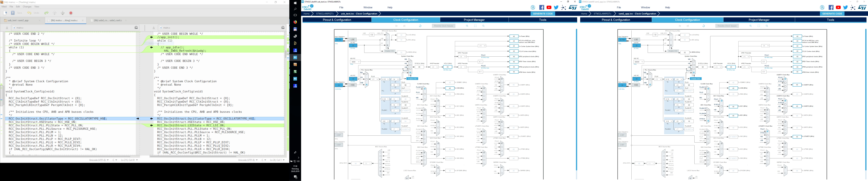Click the Undo arrow icon in Meld

[x=29, y=13]
